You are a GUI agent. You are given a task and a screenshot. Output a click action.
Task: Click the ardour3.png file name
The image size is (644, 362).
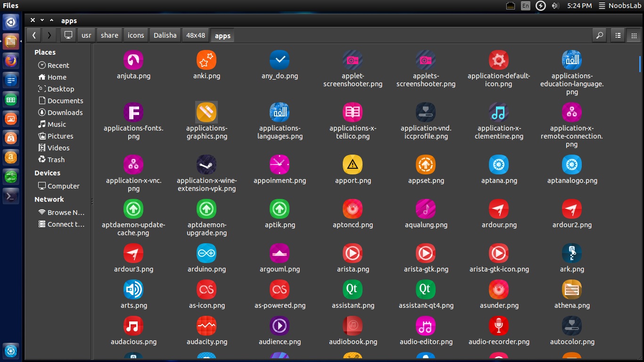click(133, 269)
